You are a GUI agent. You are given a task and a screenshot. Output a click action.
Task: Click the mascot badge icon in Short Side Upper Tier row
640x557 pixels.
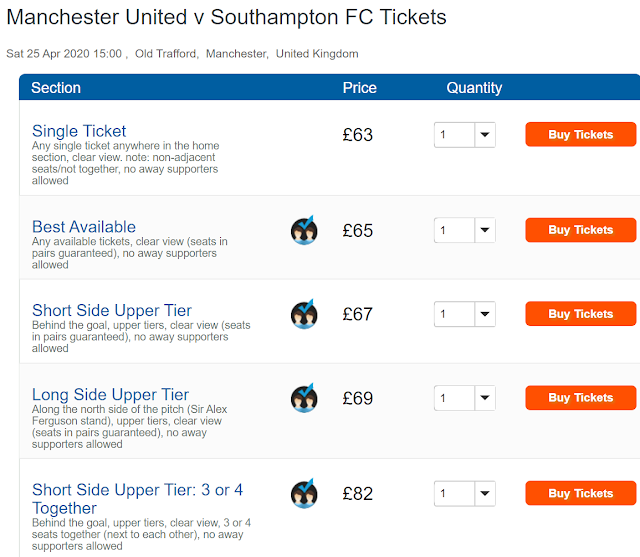(x=304, y=314)
